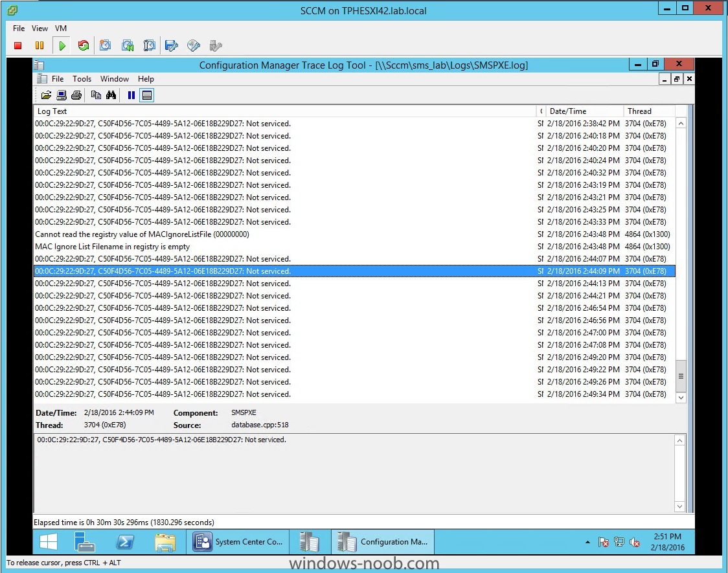Sort by the Log Text column header
Image resolution: width=728 pixels, height=573 pixels.
tap(285, 111)
